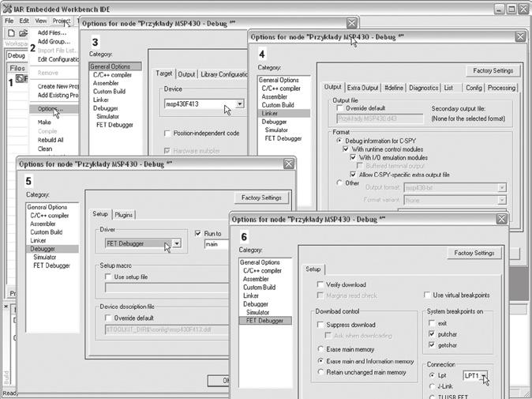Screen dimensions: 532x399
Task: Click Factory Settings in FET Debugger dialog
Action: (x=474, y=254)
